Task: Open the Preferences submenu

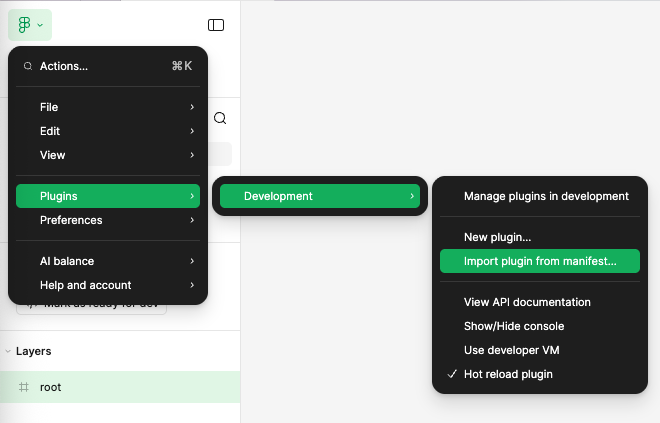Action: (108, 220)
